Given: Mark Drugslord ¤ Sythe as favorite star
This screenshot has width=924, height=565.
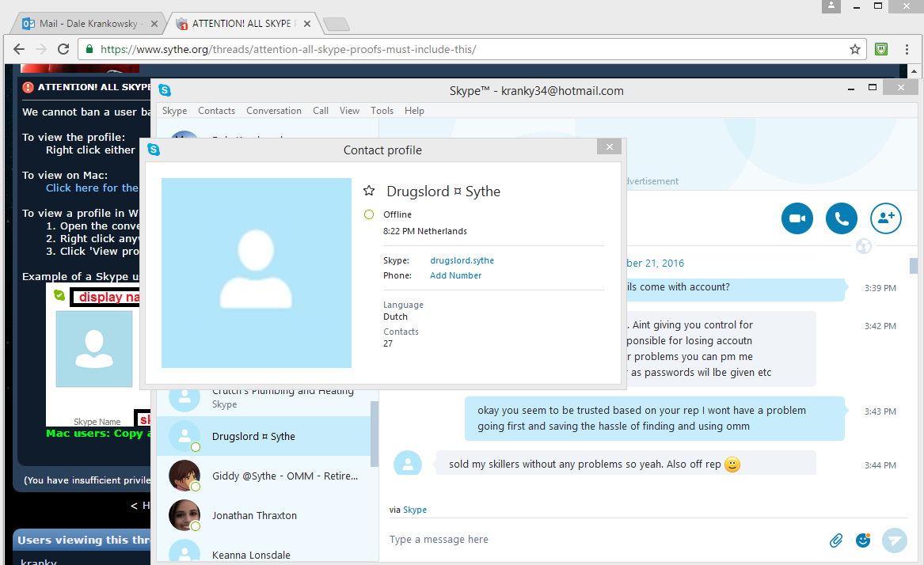Looking at the screenshot, I should (369, 191).
